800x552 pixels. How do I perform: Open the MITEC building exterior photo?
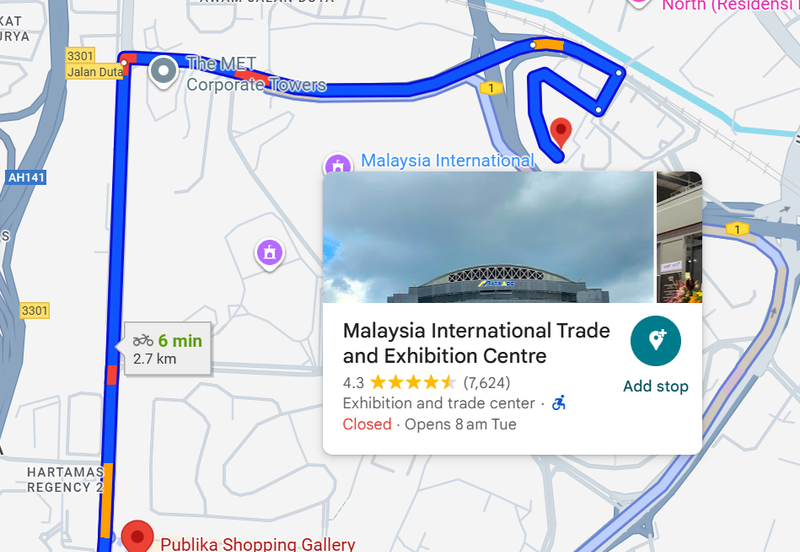point(488,237)
